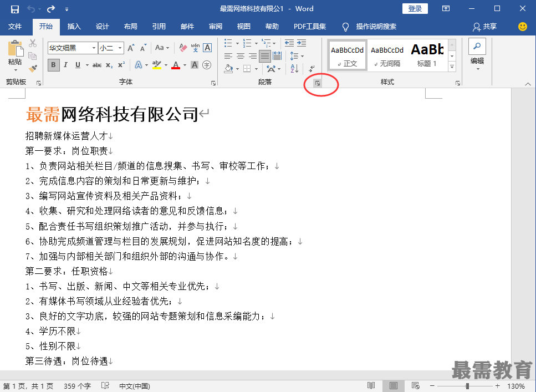This screenshot has width=536, height=392.
Task: Apply distributed alignment icon
Action: point(277,56)
